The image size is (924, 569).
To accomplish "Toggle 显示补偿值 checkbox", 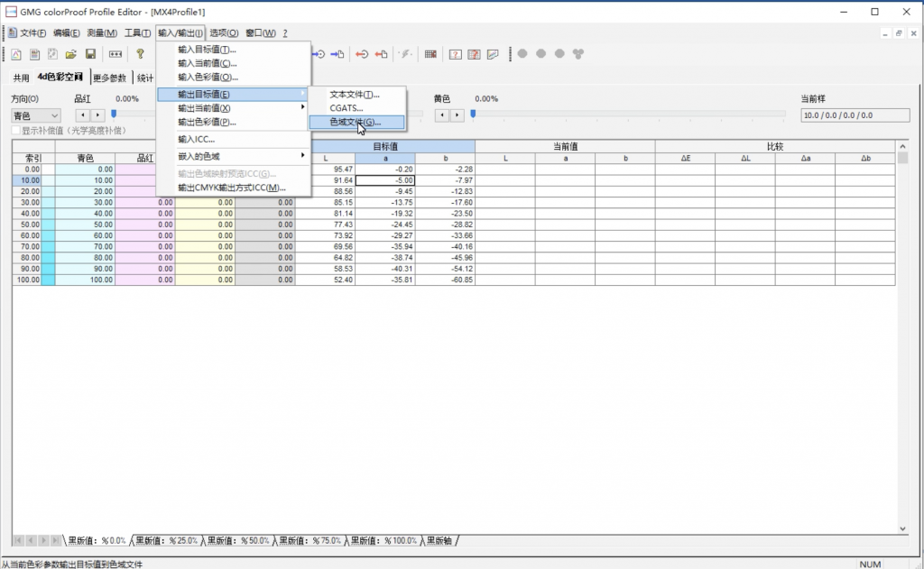I will 16,130.
